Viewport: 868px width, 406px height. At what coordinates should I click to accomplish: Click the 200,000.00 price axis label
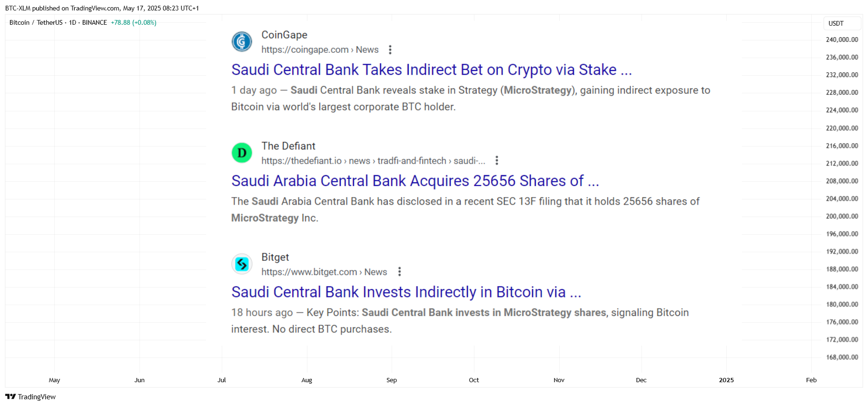[x=842, y=216]
